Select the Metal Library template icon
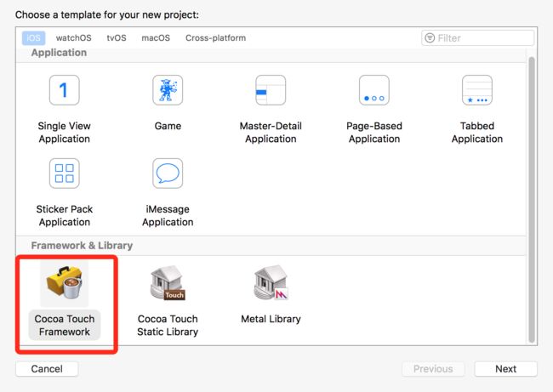Screen dimensions: 553x392 (x=271, y=283)
